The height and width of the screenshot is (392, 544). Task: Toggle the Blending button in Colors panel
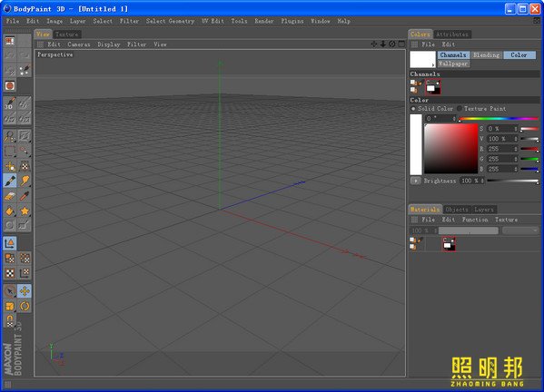click(486, 55)
